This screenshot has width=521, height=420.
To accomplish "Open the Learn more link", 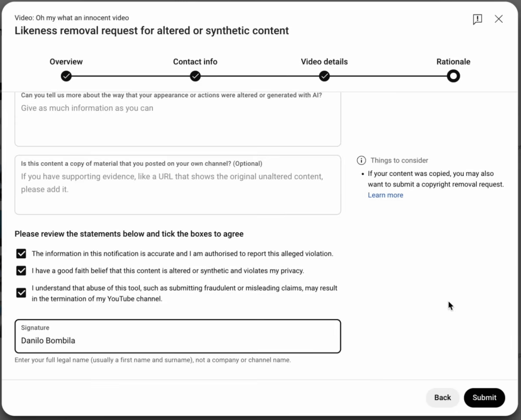I will (386, 195).
